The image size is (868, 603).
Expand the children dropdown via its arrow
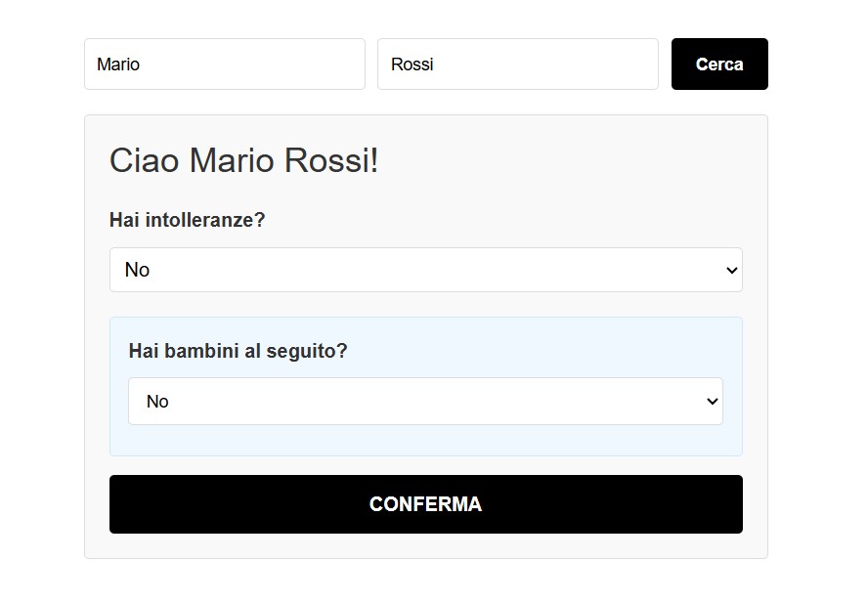[711, 401]
